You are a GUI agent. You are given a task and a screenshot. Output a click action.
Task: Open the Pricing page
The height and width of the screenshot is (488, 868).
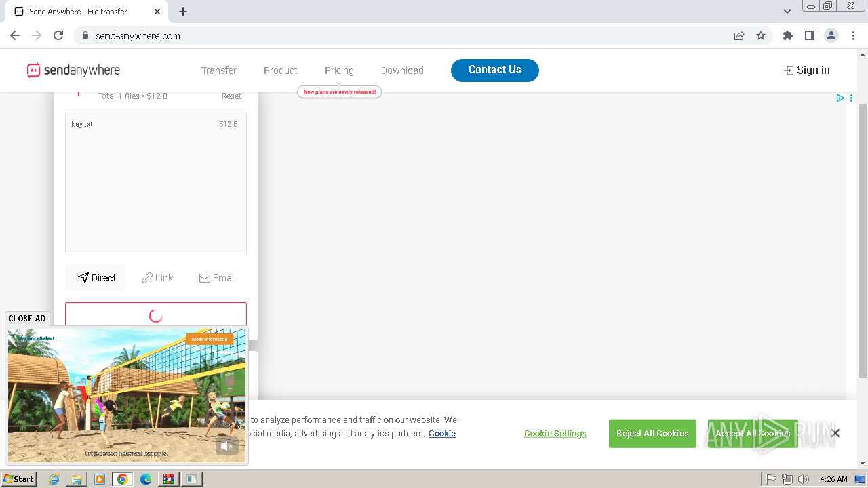click(x=339, y=70)
